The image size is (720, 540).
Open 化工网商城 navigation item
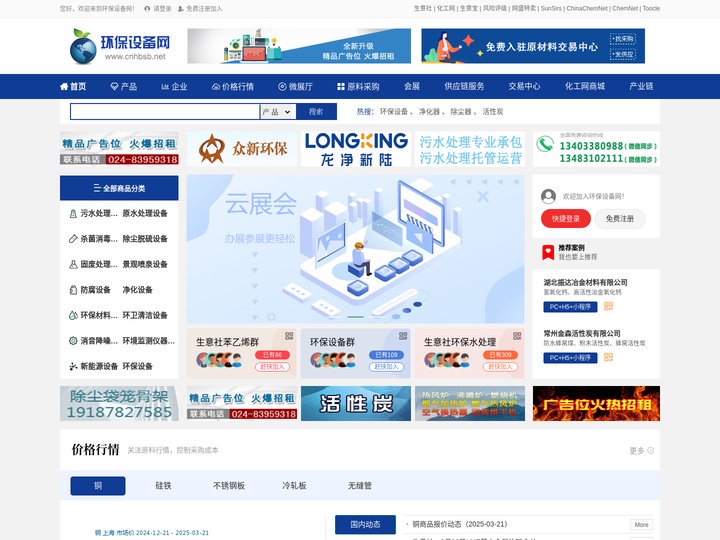coord(585,86)
